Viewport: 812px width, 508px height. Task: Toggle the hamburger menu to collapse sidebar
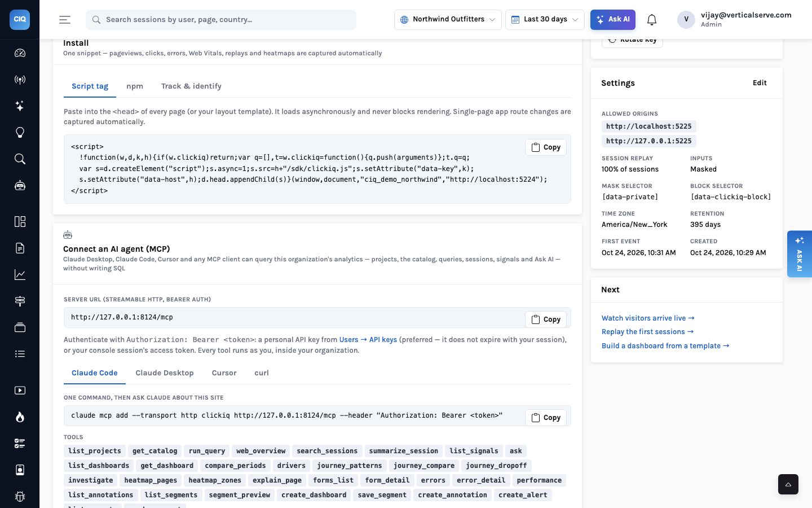65,20
